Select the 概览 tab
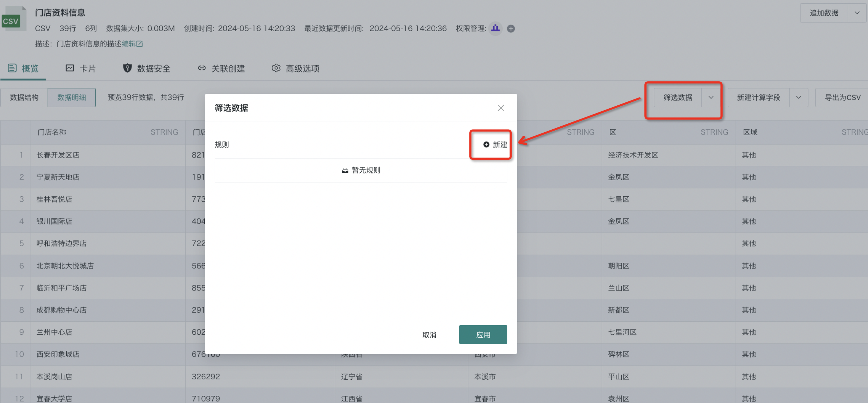 [x=23, y=69]
